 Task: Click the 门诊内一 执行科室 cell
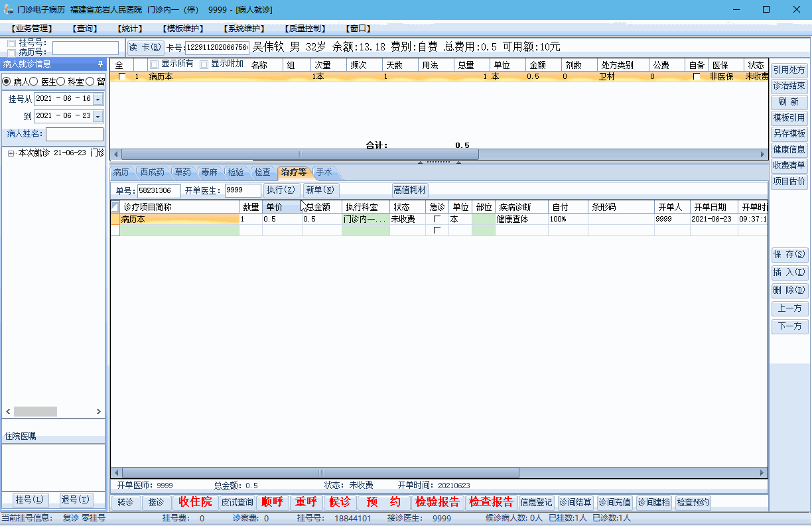tap(365, 219)
